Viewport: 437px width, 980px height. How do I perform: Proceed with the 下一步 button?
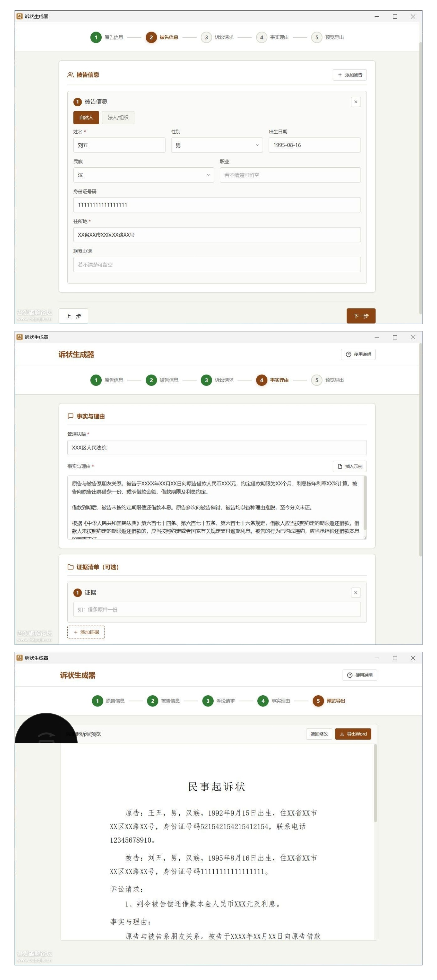[x=361, y=316]
